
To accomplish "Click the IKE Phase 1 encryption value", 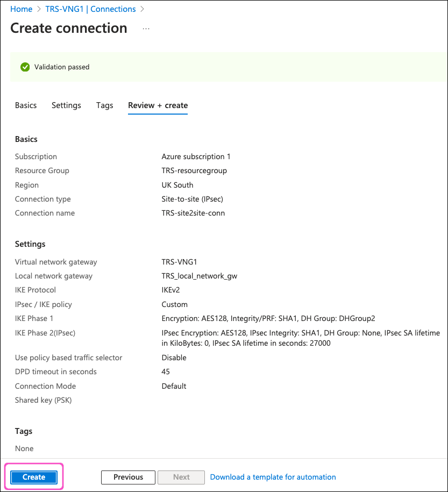I will [269, 318].
